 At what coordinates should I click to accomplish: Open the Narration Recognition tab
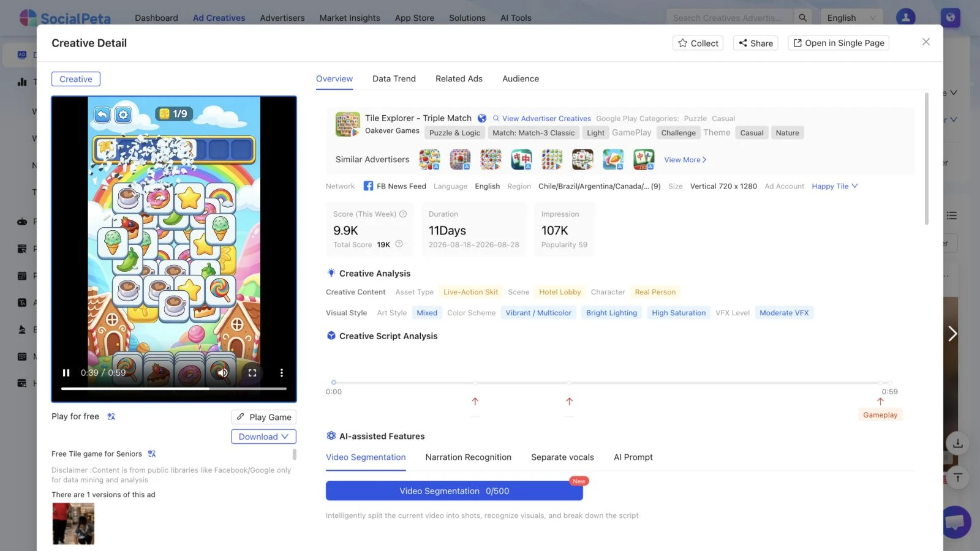coord(469,457)
